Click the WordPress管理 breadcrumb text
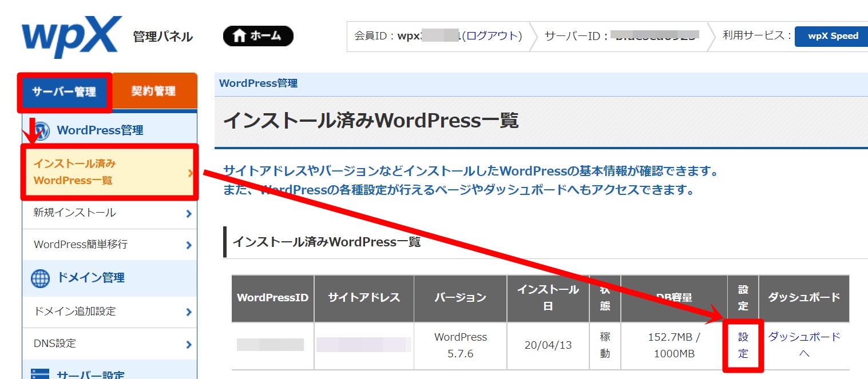The width and height of the screenshot is (868, 379). click(258, 83)
